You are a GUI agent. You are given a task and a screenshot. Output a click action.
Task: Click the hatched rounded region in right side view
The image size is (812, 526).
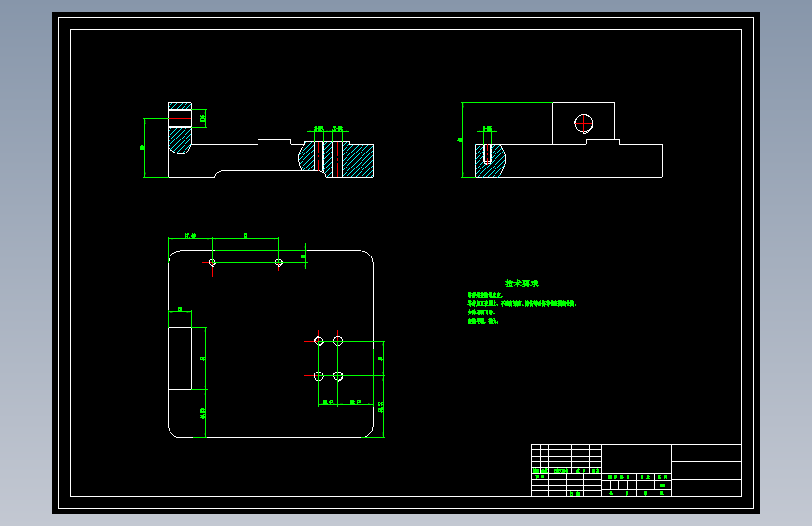pos(490,161)
